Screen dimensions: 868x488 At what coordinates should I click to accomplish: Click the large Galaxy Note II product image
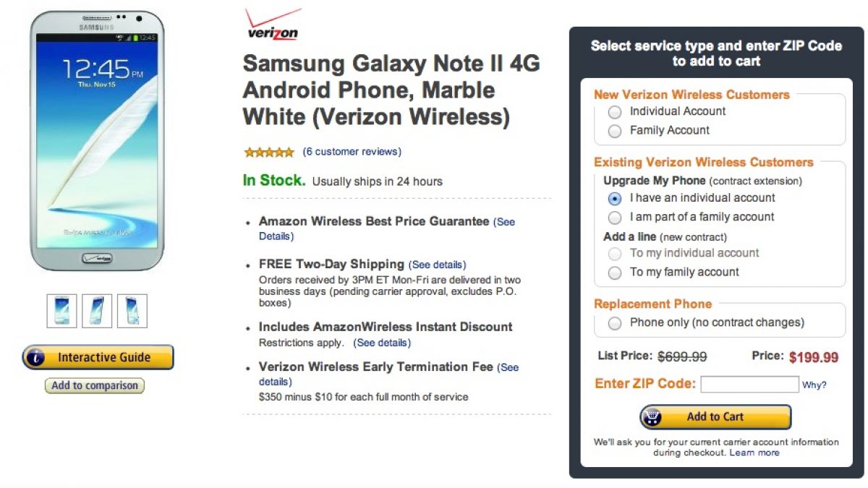point(98,140)
